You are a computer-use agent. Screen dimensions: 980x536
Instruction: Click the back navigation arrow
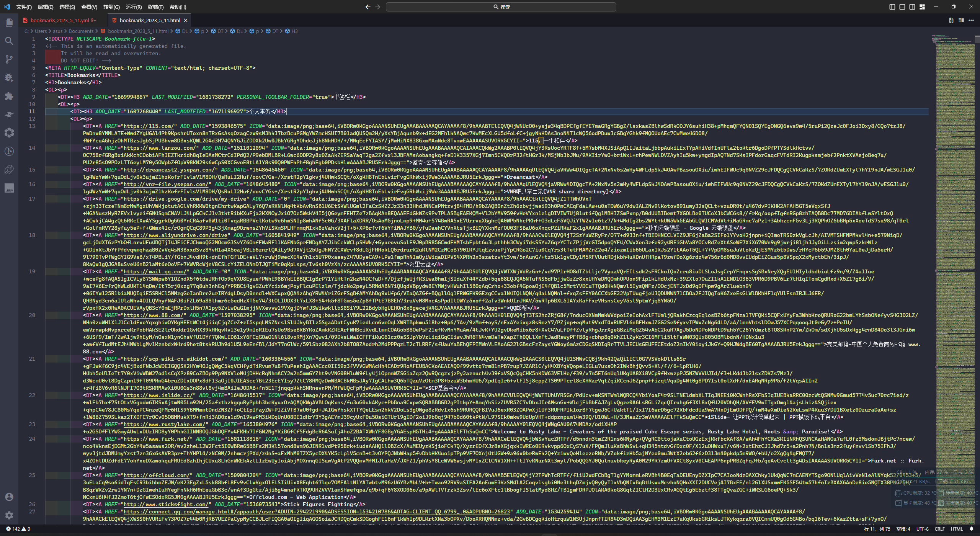pyautogui.click(x=367, y=7)
